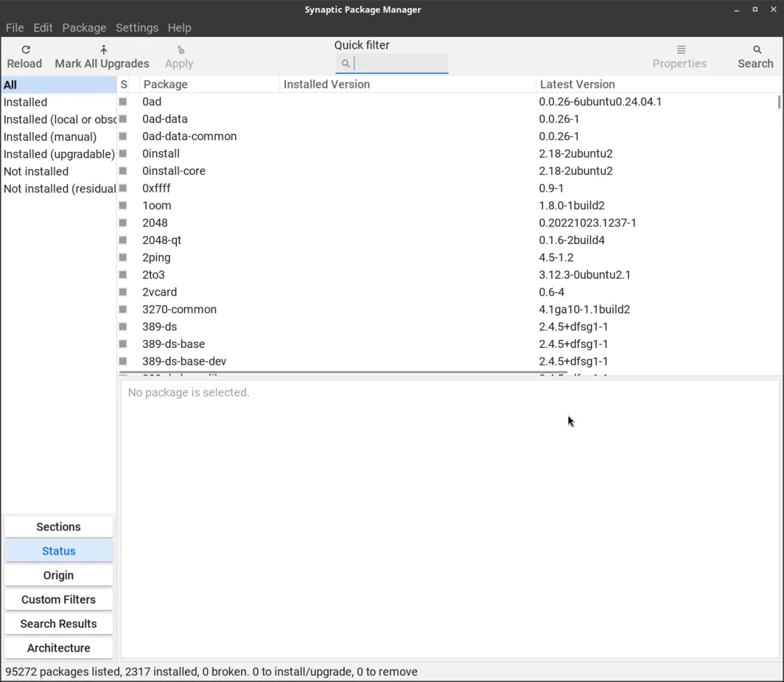This screenshot has width=784, height=682.
Task: Toggle status box for 0xffff package
Action: 123,188
